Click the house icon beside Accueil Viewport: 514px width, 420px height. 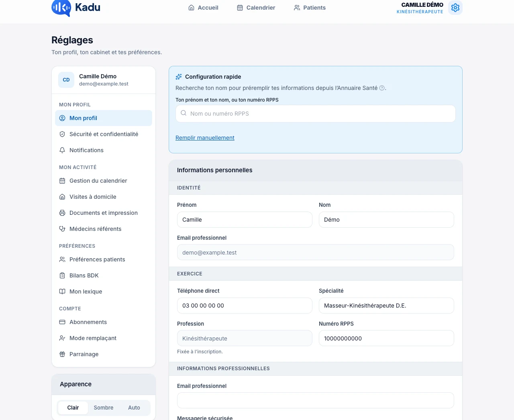192,8
